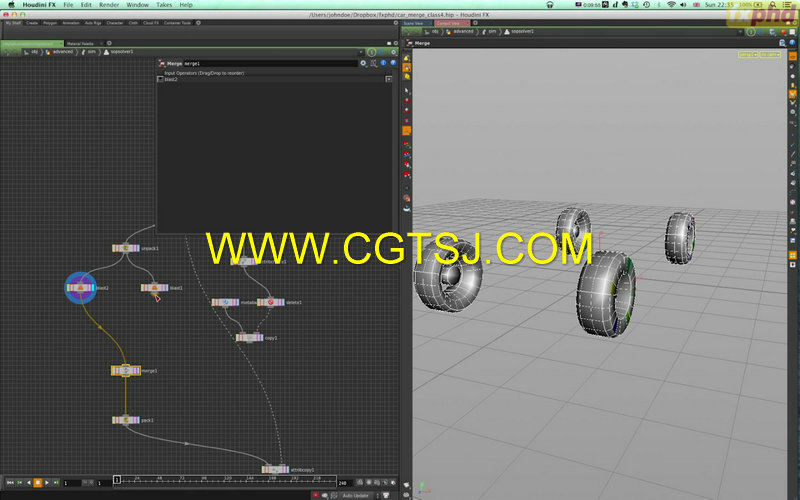Select the unpack1 node in the network
Screen dimensions: 800x500
pos(126,248)
